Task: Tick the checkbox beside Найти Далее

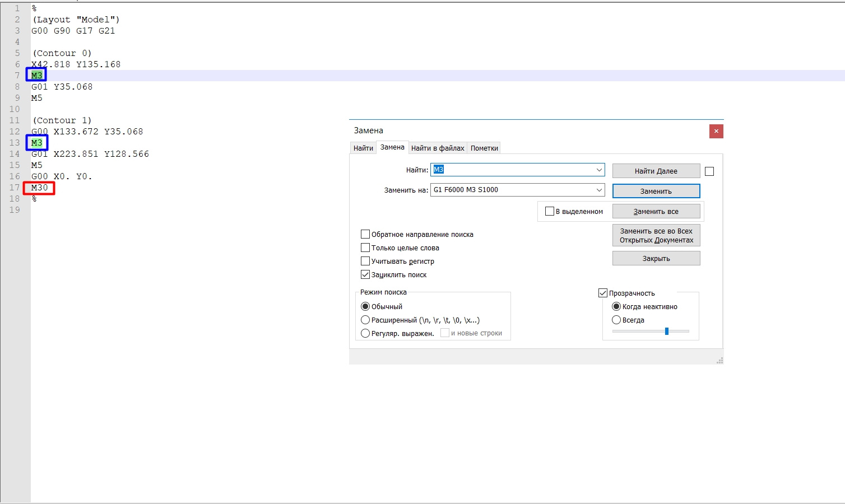Action: pos(709,171)
